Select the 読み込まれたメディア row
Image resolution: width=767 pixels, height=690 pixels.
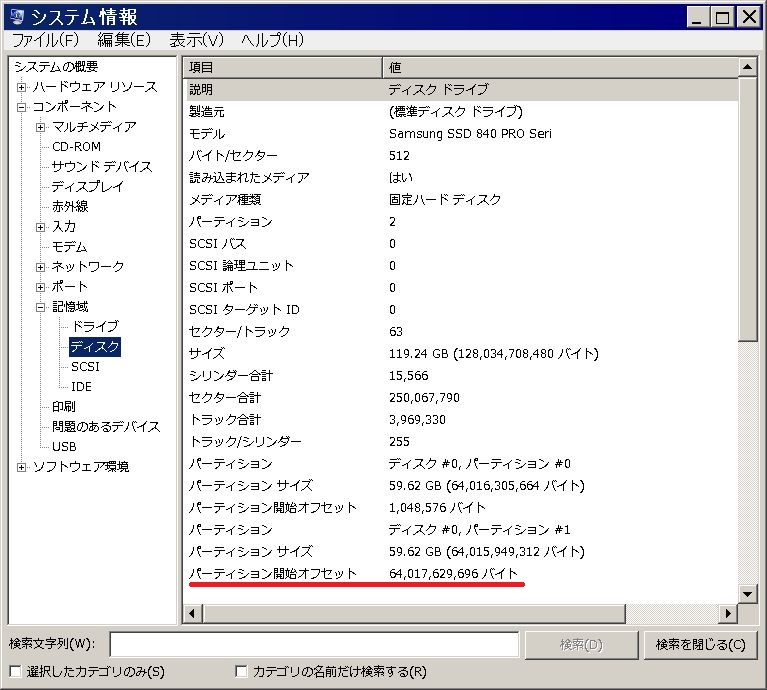click(461, 178)
